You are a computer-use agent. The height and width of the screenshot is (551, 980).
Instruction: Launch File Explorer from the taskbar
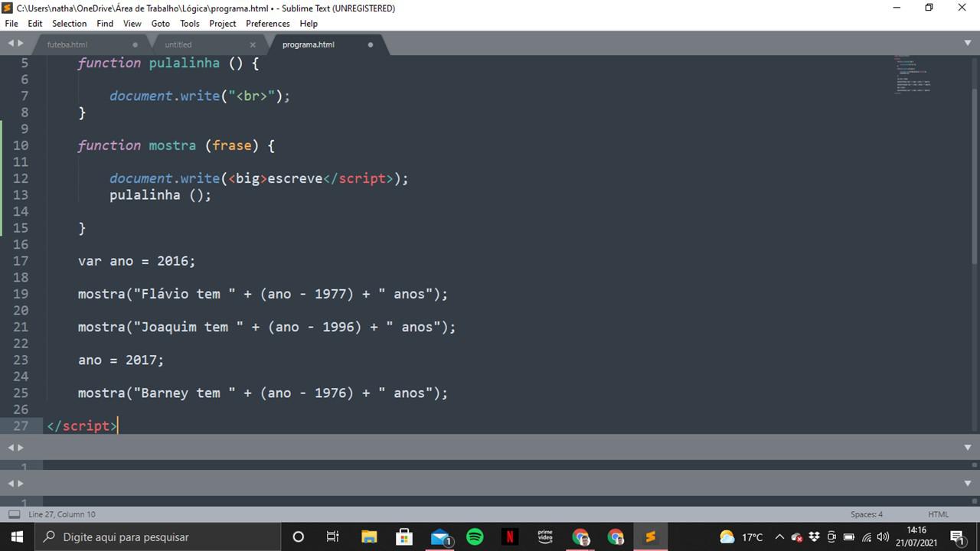point(369,536)
